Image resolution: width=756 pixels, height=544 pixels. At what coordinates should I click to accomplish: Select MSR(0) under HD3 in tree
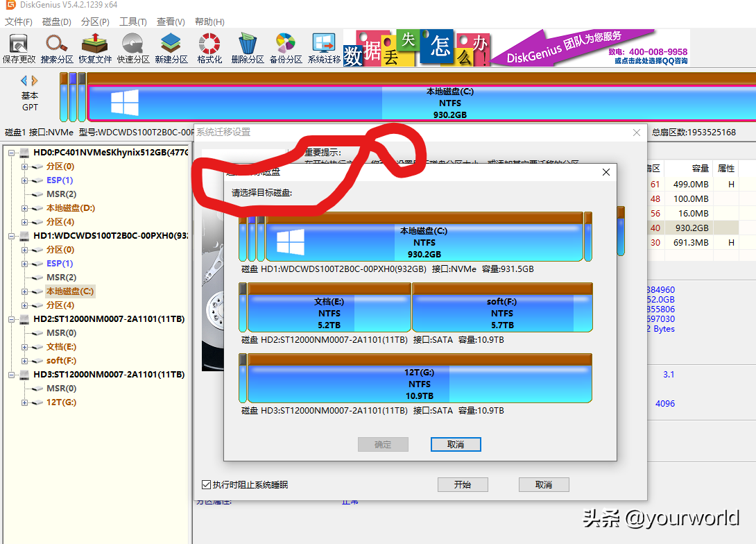click(61, 389)
